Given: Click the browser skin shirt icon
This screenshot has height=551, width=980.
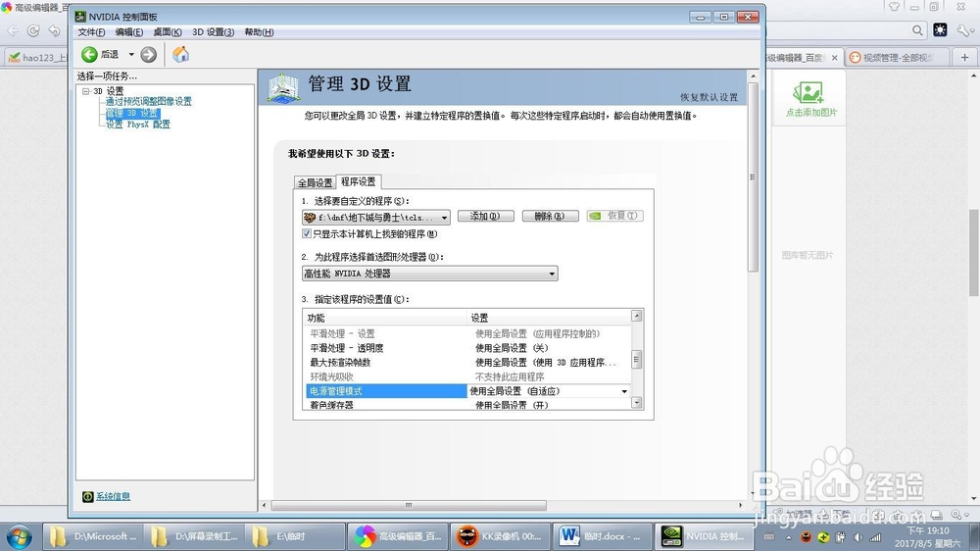Looking at the screenshot, I should coord(895,7).
